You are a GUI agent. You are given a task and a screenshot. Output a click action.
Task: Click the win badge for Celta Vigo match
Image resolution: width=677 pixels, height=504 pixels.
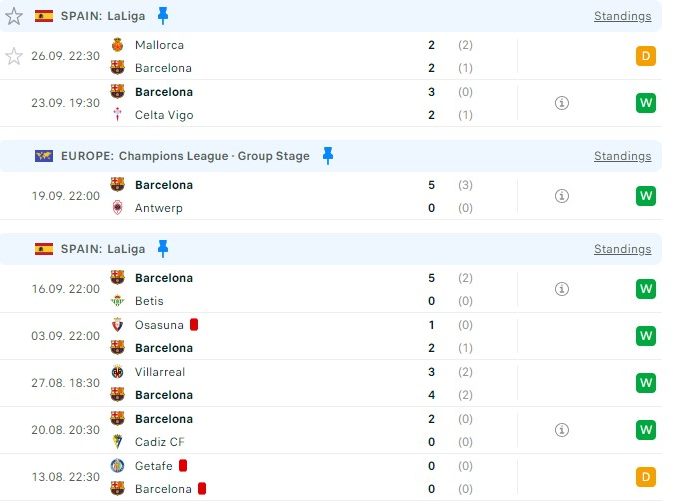(x=645, y=103)
